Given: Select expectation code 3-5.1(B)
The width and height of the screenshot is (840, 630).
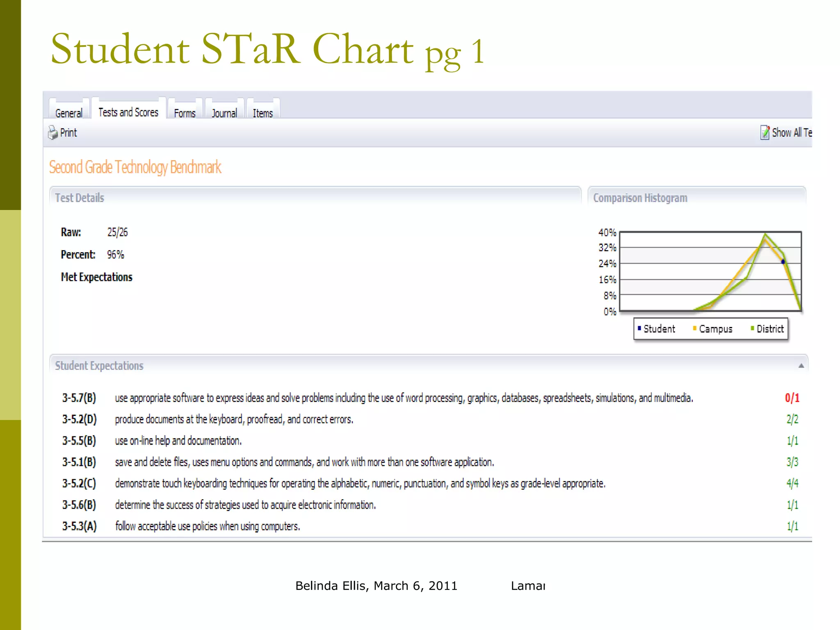Looking at the screenshot, I should point(79,462).
